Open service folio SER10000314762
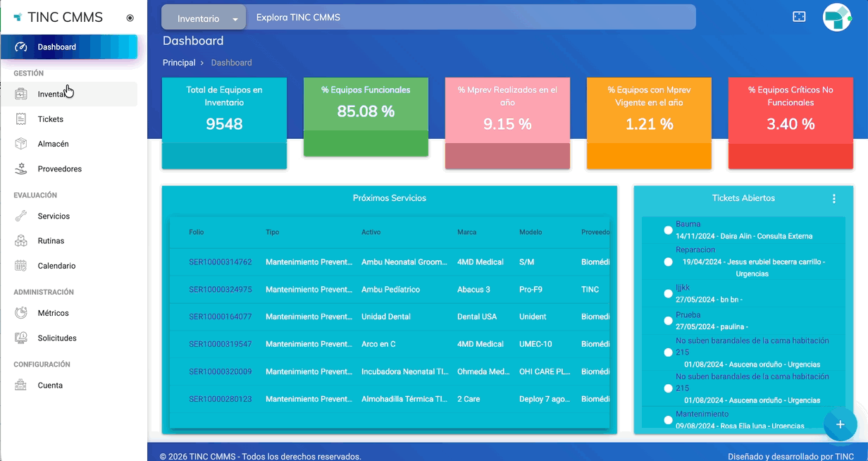Screen dimensions: 868x461 (220, 262)
